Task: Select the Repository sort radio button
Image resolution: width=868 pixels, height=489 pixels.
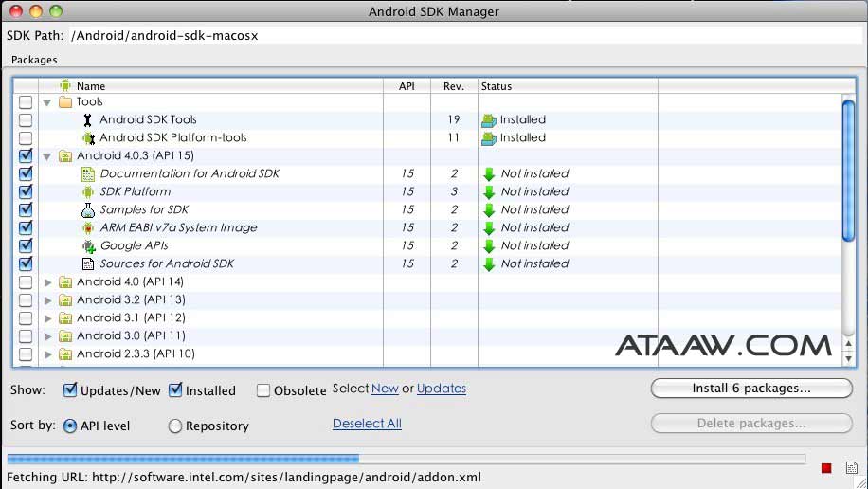Action: coord(175,426)
